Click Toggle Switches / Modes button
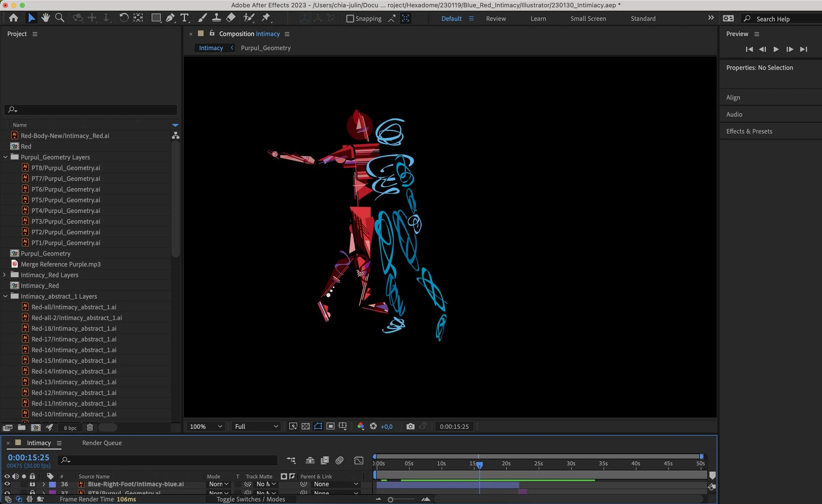Image resolution: width=822 pixels, height=504 pixels. [x=251, y=499]
